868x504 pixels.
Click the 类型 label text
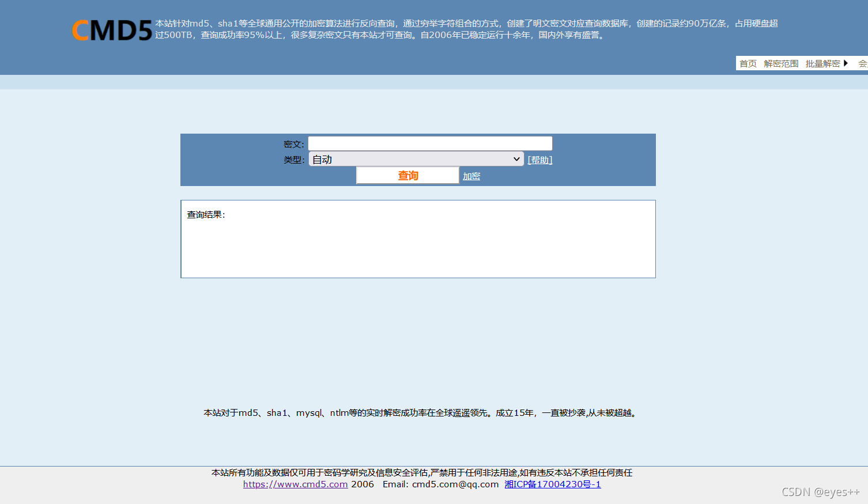[x=293, y=160]
